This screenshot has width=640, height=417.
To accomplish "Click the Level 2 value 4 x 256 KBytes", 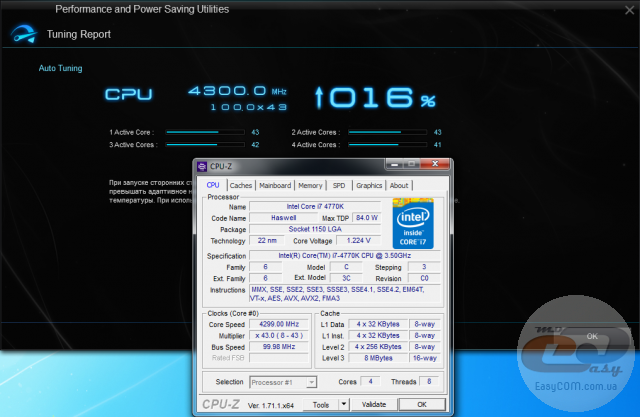I will pyautogui.click(x=378, y=347).
